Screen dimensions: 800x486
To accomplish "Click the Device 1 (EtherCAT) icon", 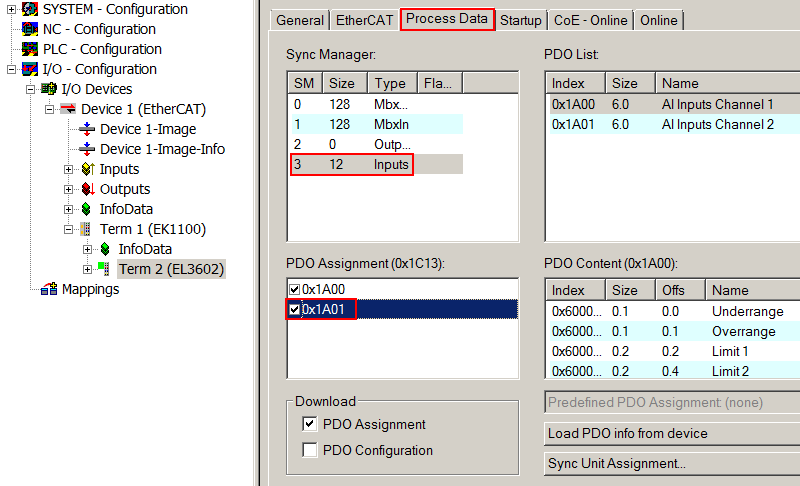I will (x=68, y=109).
